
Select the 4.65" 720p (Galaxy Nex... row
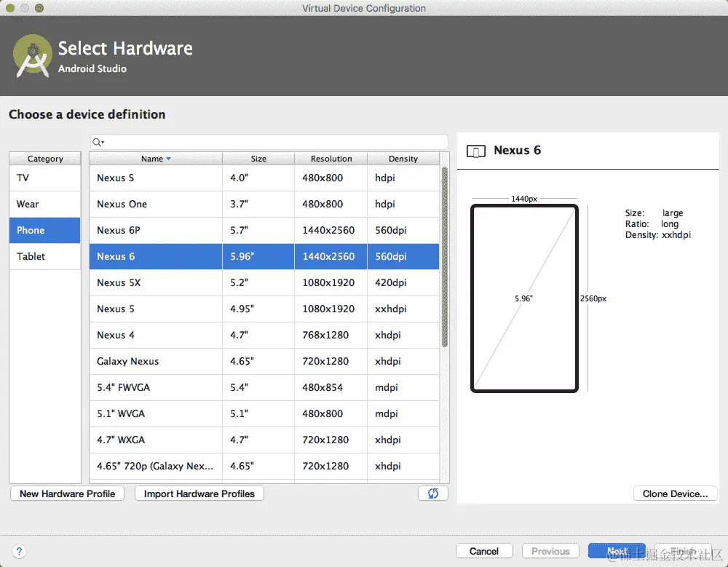point(264,466)
